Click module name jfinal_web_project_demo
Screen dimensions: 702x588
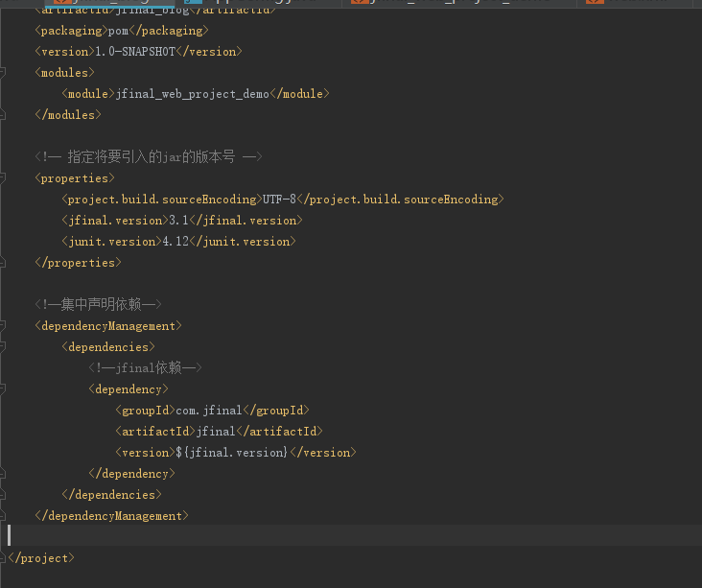193,94
